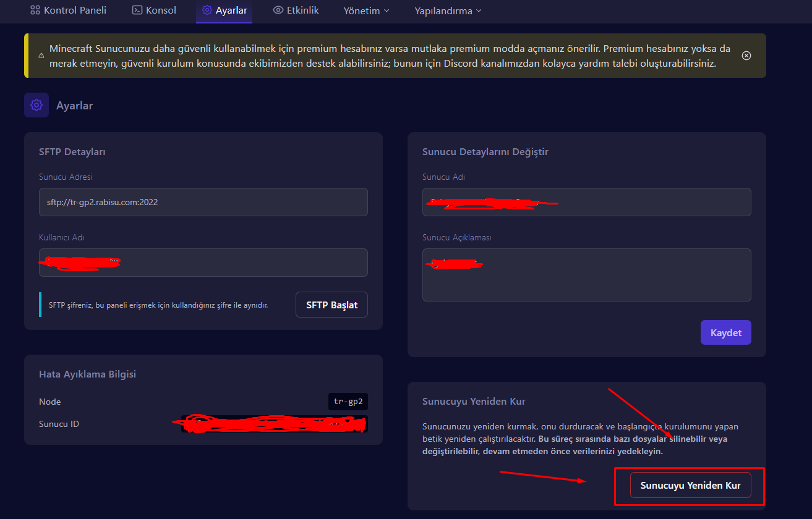
Task: Click the tr-gp2 node value
Action: pyautogui.click(x=348, y=402)
